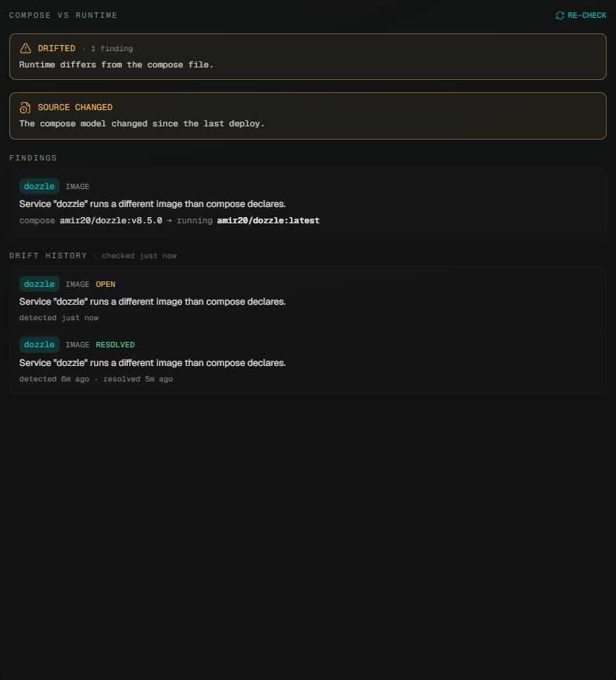Click the '1 finding' count text

(x=112, y=49)
